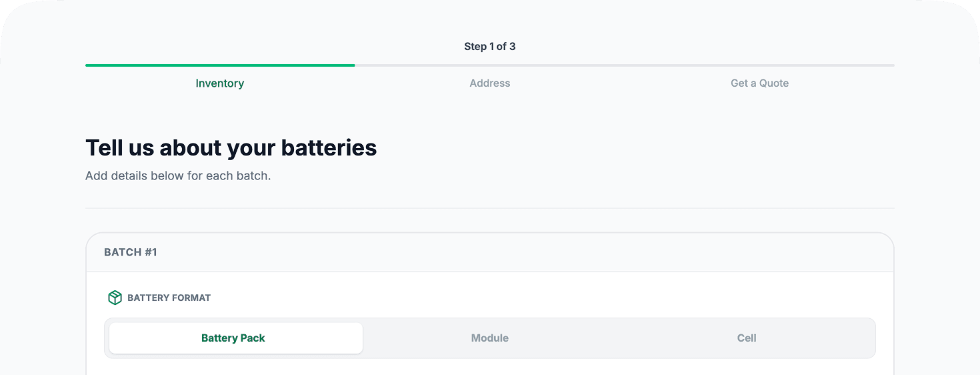The image size is (980, 375).
Task: Click the empty header area right of BATCH #1
Action: tap(533, 252)
